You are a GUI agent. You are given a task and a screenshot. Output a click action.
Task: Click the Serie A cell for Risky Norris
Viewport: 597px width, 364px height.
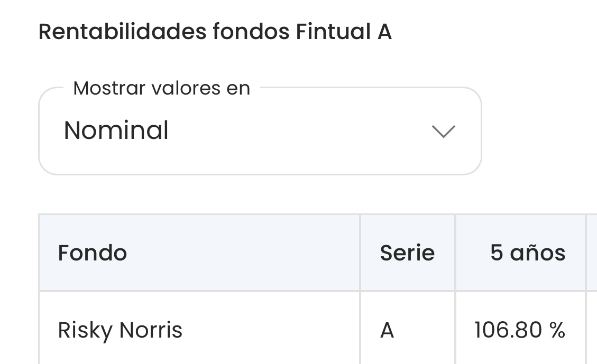tap(387, 331)
